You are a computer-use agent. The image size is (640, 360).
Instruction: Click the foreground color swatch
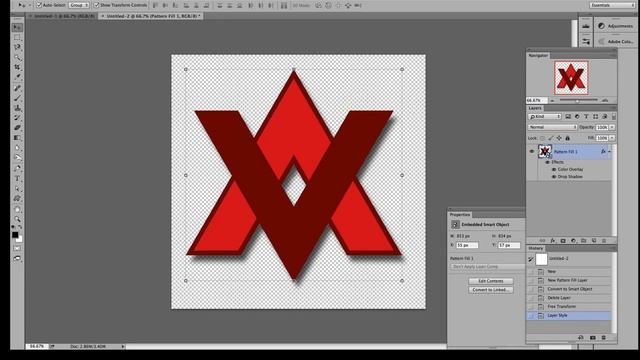15,235
